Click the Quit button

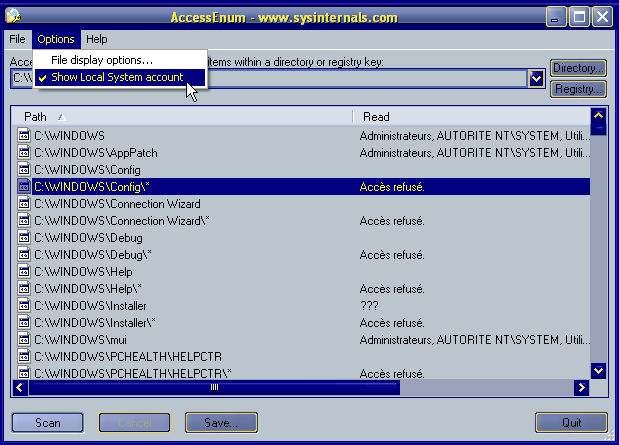(571, 423)
